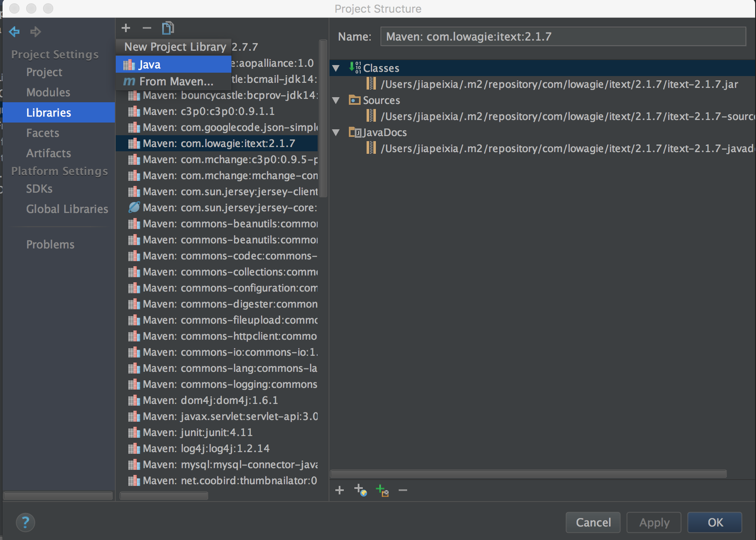This screenshot has height=540, width=756.
Task: Choose From Maven... in the popup
Action: point(174,81)
